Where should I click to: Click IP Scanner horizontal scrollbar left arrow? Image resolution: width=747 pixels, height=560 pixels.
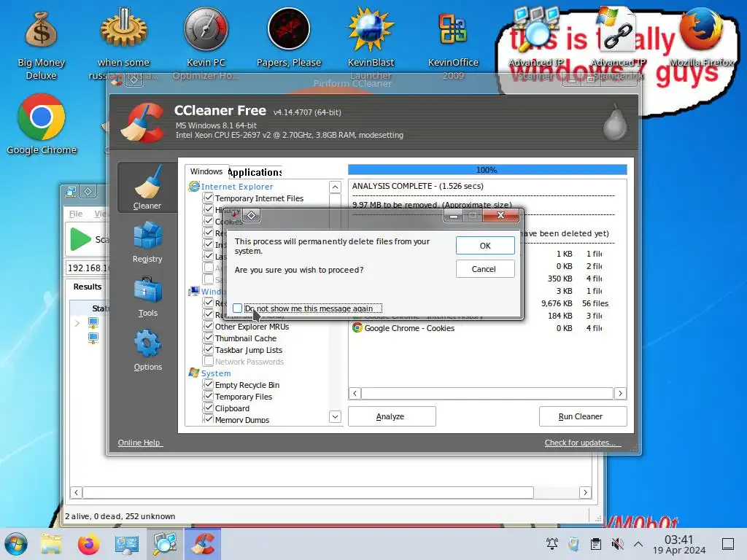[76, 492]
